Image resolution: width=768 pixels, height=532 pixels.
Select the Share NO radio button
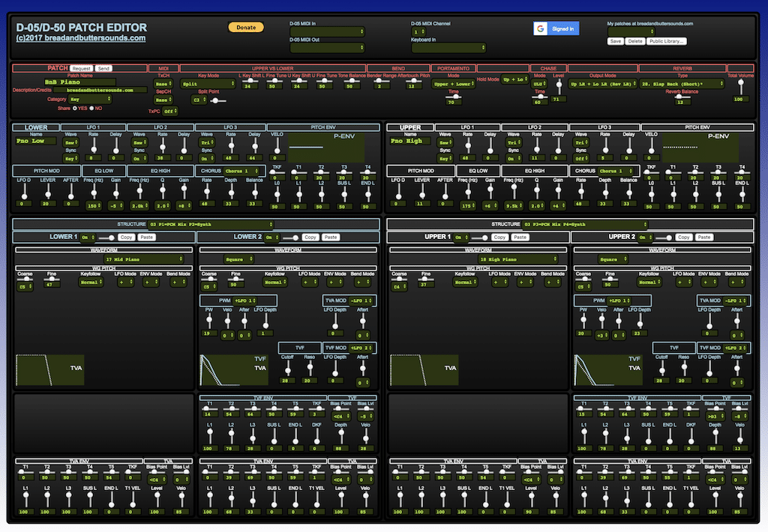tap(91, 108)
